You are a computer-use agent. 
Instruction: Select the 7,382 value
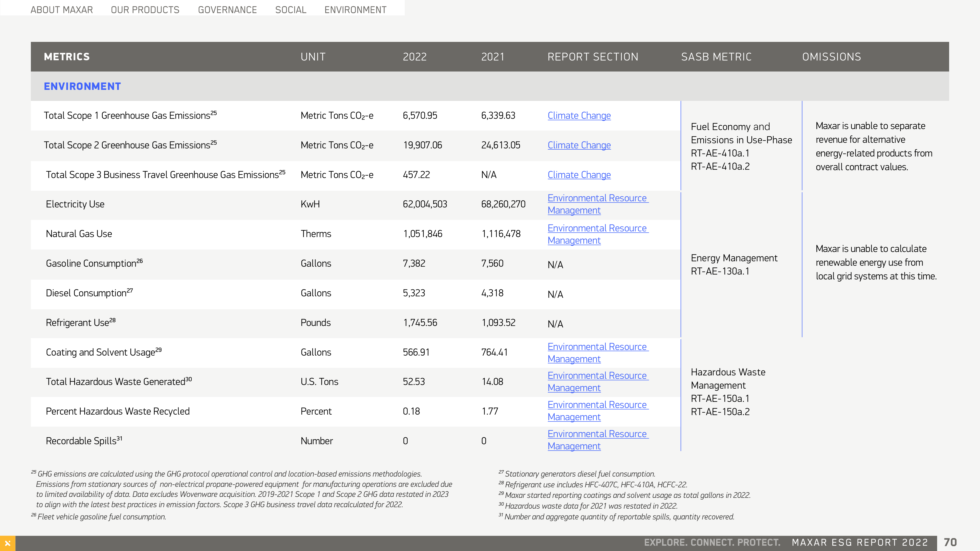point(414,264)
